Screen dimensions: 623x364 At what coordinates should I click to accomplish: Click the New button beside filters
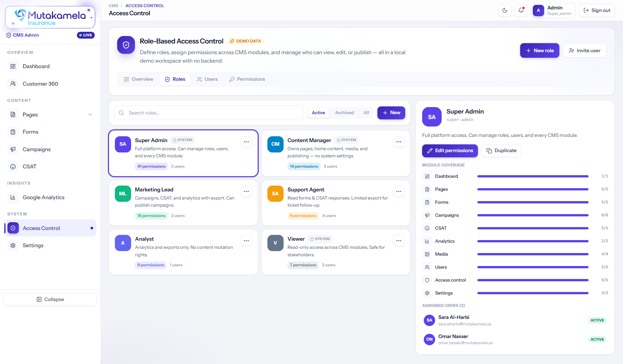click(391, 113)
